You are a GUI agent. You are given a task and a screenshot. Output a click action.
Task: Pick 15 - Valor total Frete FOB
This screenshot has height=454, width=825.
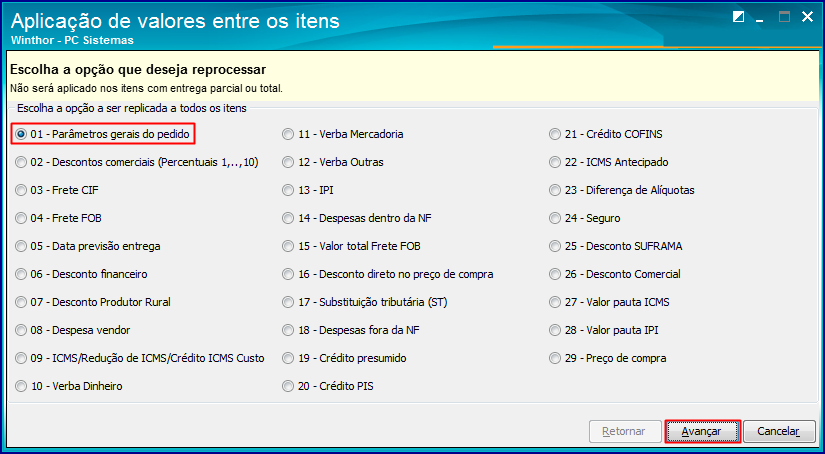[x=351, y=246]
